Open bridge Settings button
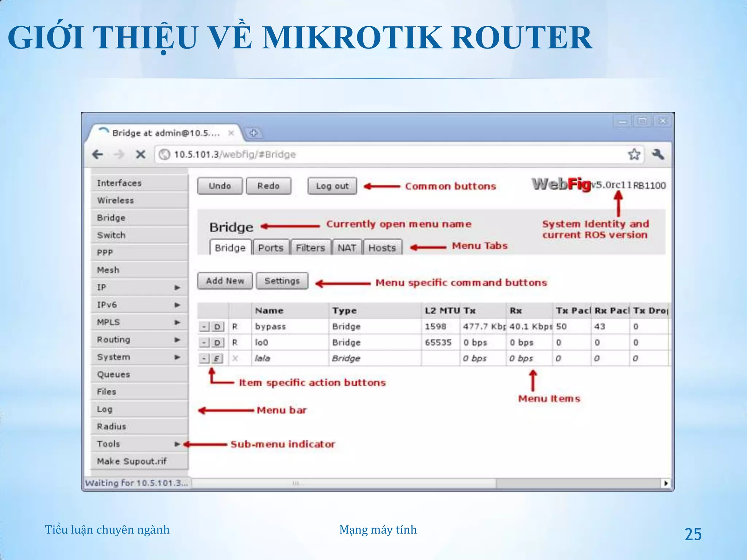This screenshot has height=560, width=747. point(282,281)
